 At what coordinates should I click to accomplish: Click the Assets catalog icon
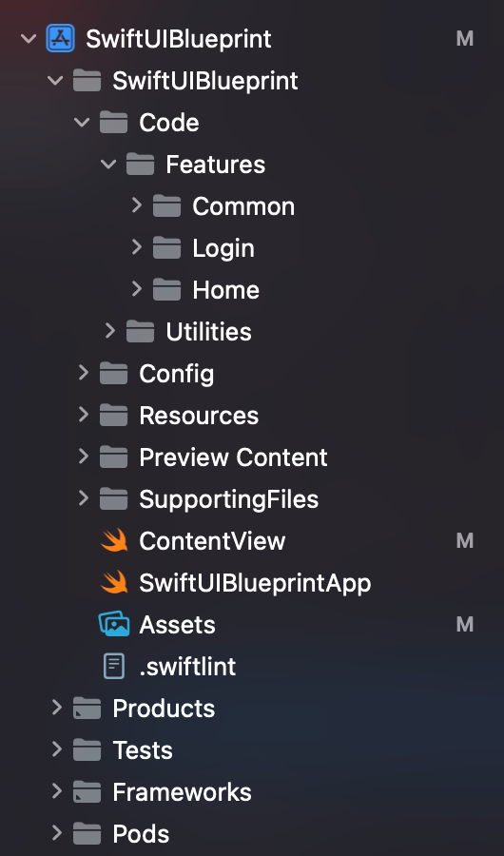coord(113,624)
